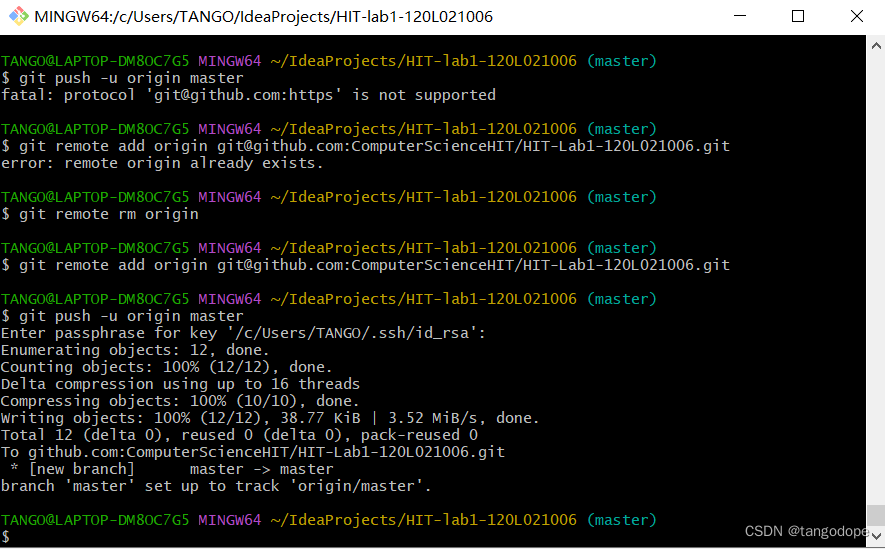Click the scrollbar up arrow
The height and width of the screenshot is (549, 885).
click(x=875, y=45)
